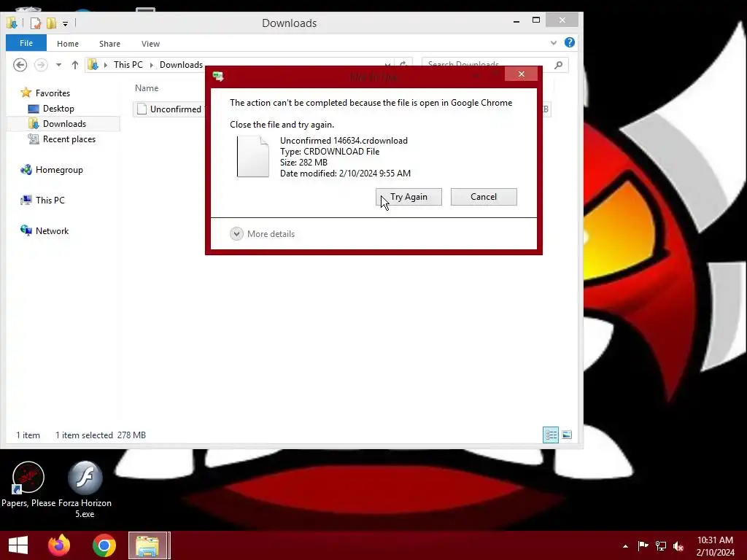Click the Name column header
Image resolution: width=747 pixels, height=560 pixels.
pyautogui.click(x=146, y=88)
